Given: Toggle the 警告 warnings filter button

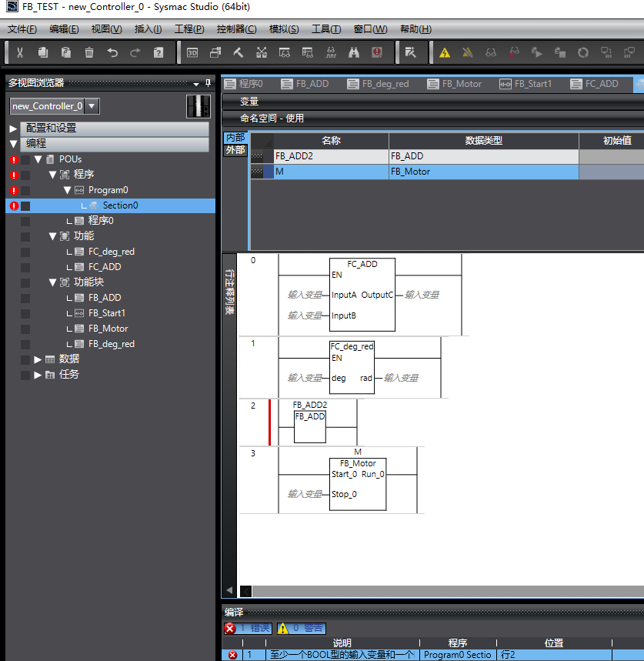Looking at the screenshot, I should pyautogui.click(x=300, y=628).
